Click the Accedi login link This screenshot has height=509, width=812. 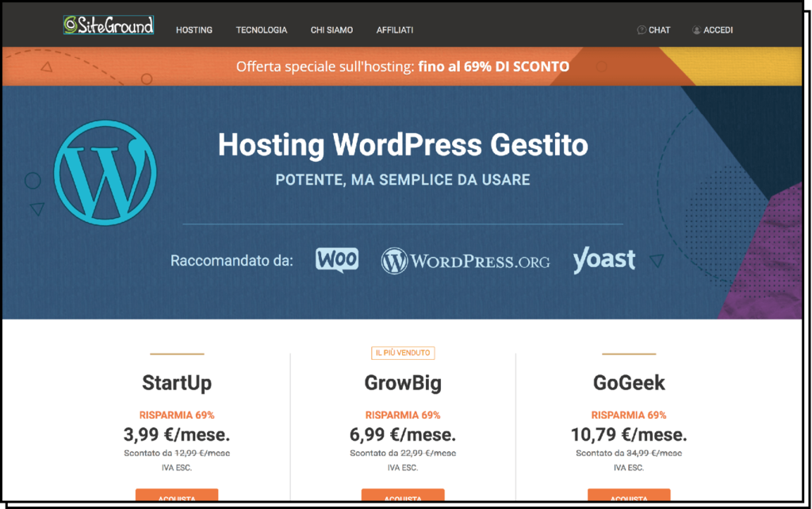718,30
